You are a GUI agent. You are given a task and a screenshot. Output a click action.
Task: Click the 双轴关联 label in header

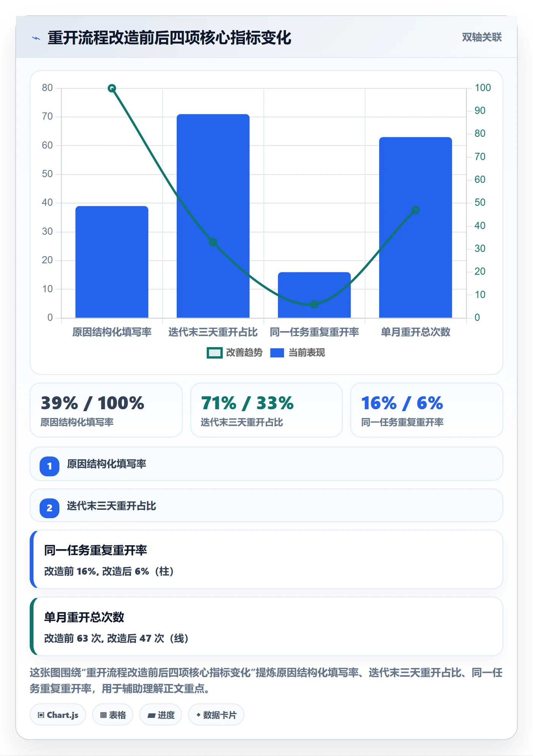click(482, 37)
